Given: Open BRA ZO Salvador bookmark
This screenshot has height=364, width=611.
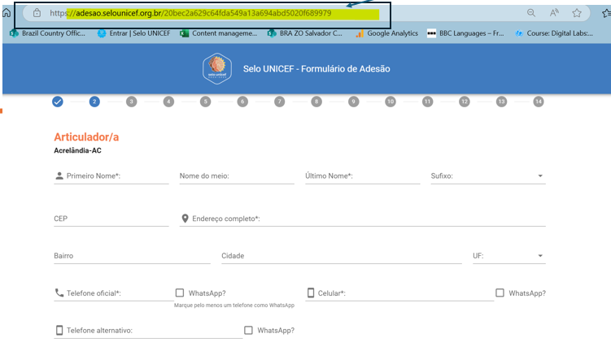Looking at the screenshot, I should click(x=305, y=33).
